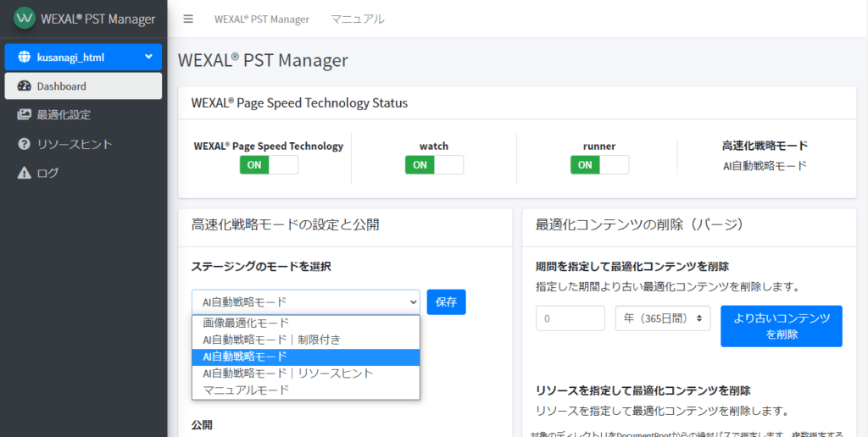Click ステージングのモードを選択 label
The height and width of the screenshot is (437, 868).
coord(261,267)
